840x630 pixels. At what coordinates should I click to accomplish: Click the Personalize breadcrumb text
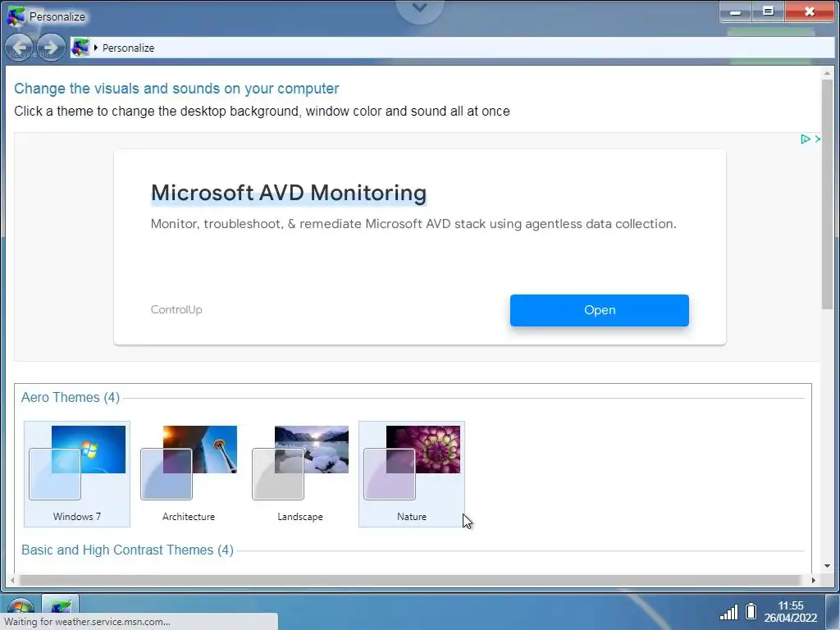tap(128, 48)
